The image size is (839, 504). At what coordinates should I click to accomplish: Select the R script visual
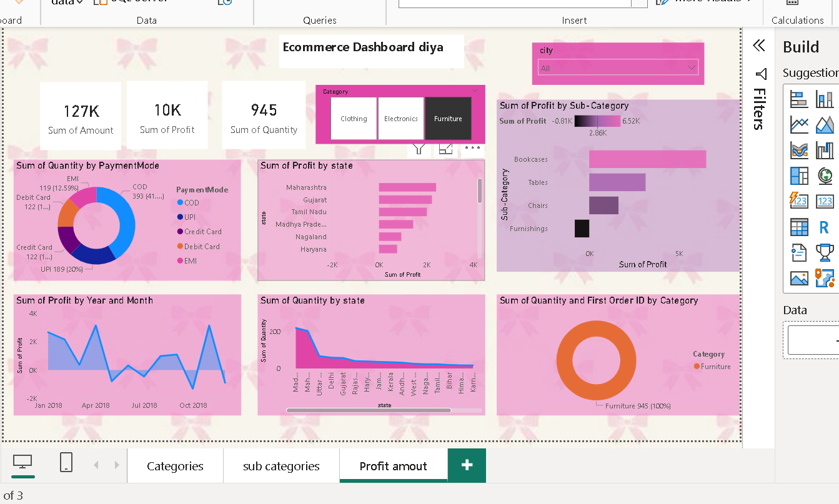coord(823,226)
